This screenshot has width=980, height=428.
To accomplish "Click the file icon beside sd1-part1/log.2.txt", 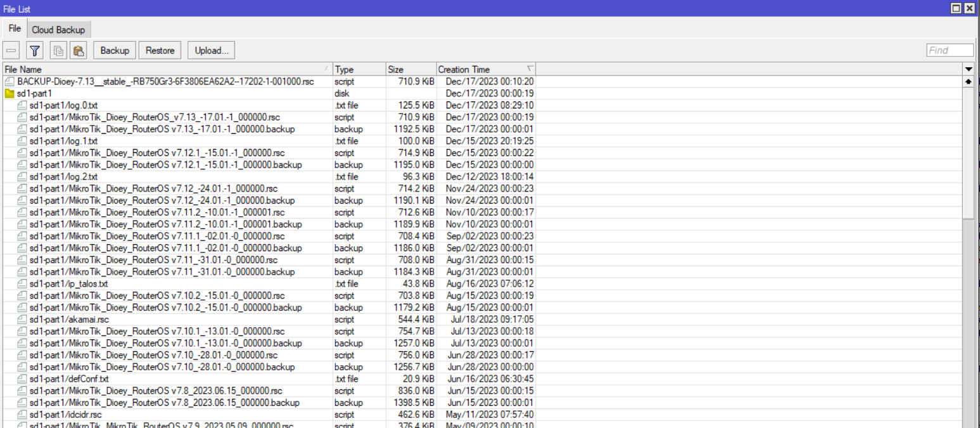I will (x=22, y=176).
